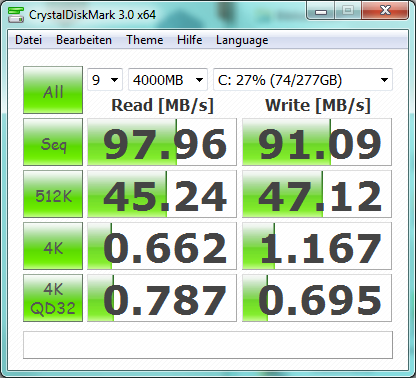417x378 pixels.
Task: Select the 4K write result 1.167
Action: [317, 246]
